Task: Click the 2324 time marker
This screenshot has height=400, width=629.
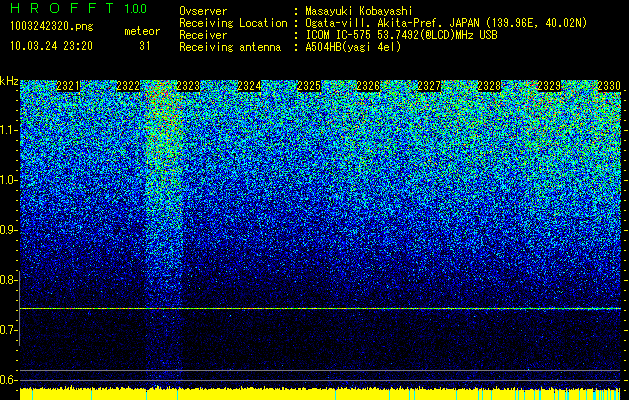Action: click(x=249, y=86)
